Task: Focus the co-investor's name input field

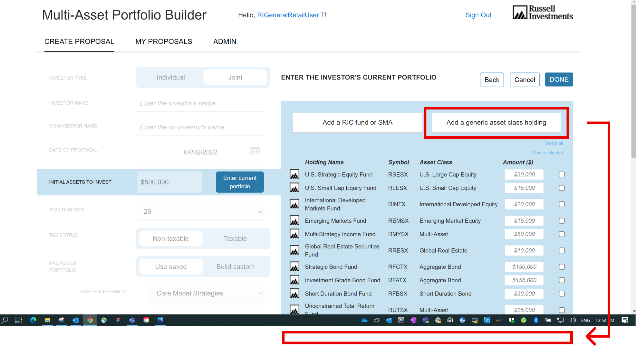Action: (200, 127)
